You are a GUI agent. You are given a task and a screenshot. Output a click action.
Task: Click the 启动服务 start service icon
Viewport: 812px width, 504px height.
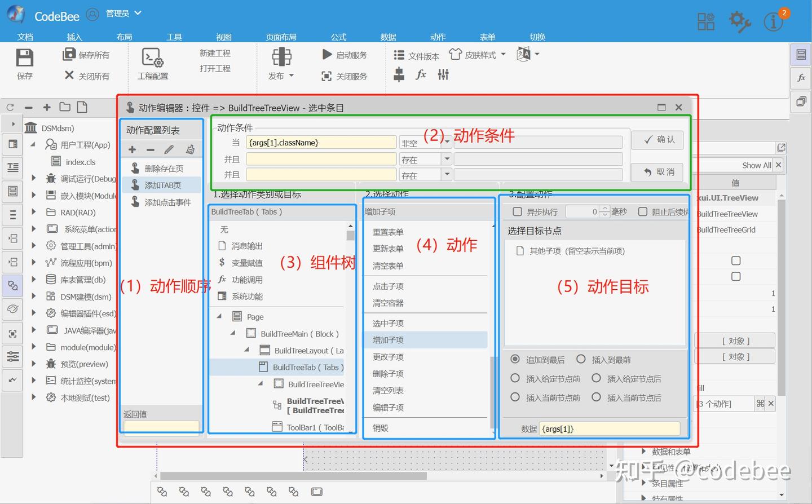327,54
